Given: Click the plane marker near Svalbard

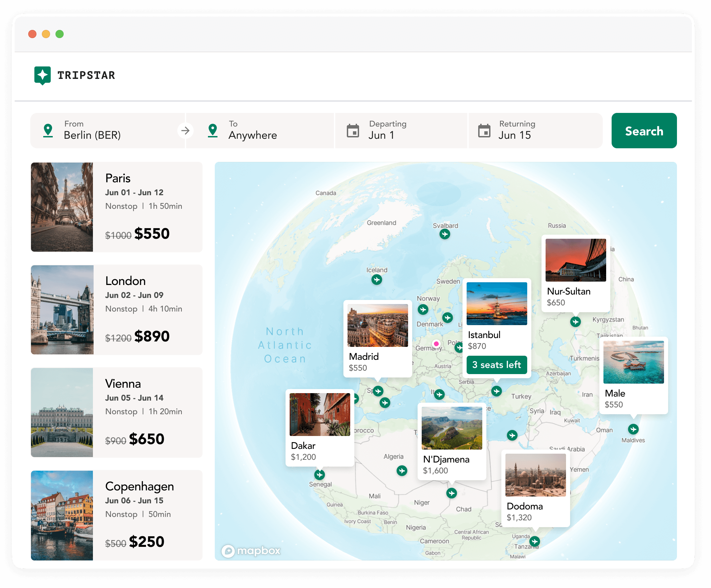Looking at the screenshot, I should 445,234.
